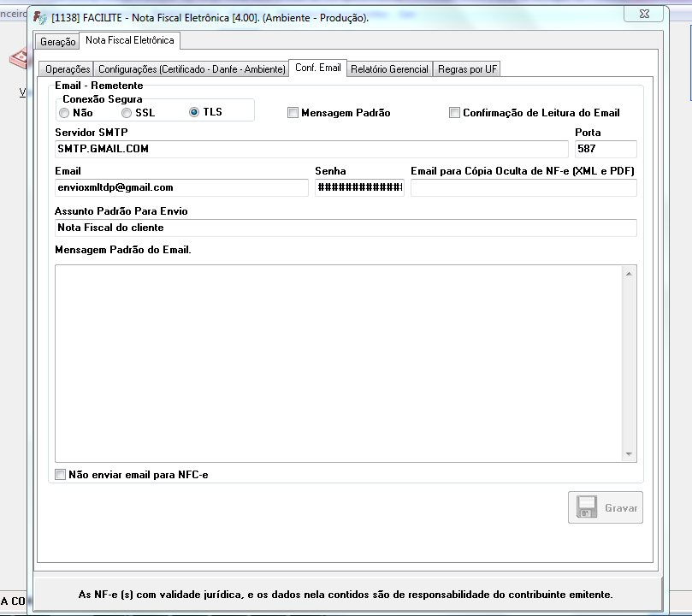Click the floppy disk icon on Gravar

click(x=587, y=507)
